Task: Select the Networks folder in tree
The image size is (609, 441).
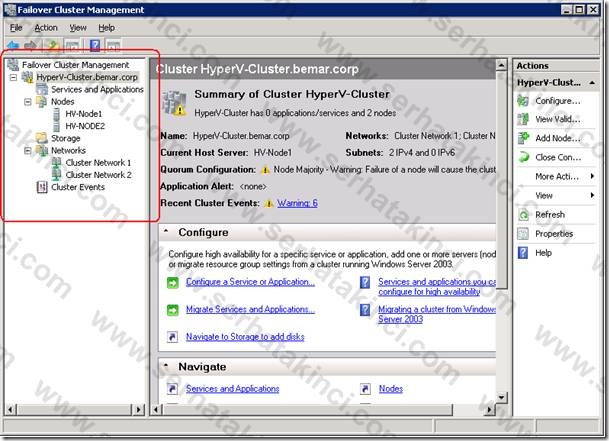Action: 68,150
